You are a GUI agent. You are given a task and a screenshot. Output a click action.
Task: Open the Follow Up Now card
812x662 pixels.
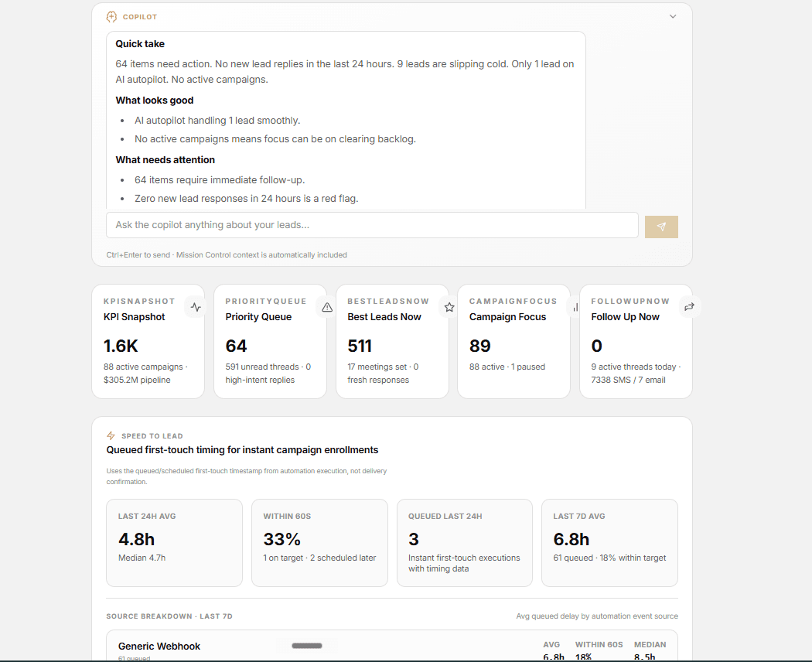click(636, 341)
